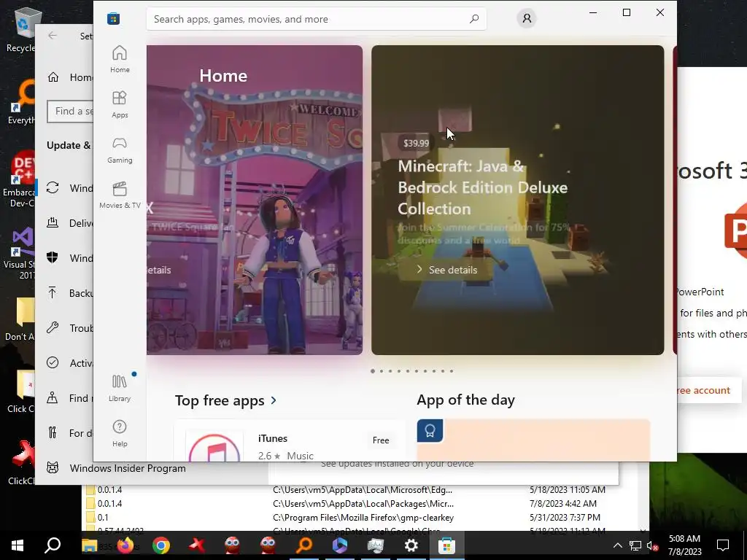The width and height of the screenshot is (747, 560).
Task: Open See details for Minecraft collection
Action: [447, 270]
